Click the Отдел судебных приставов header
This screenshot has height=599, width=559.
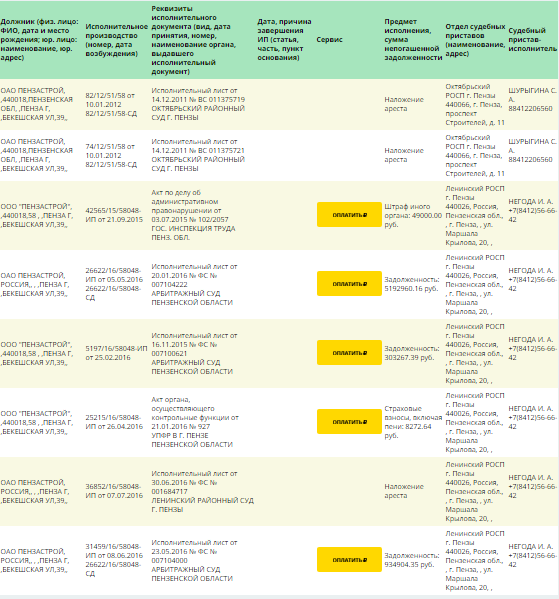475,40
